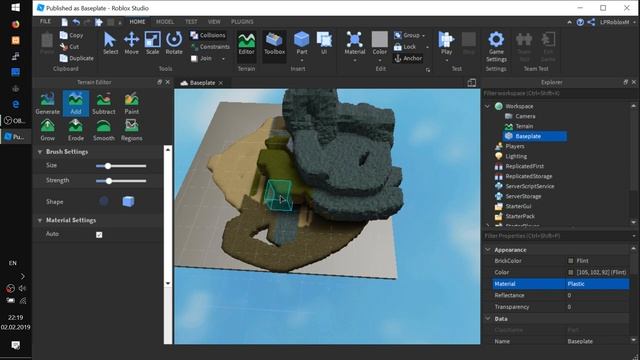Select the Regions terrain tool
Screen dimensions: 640x360
click(x=131, y=130)
